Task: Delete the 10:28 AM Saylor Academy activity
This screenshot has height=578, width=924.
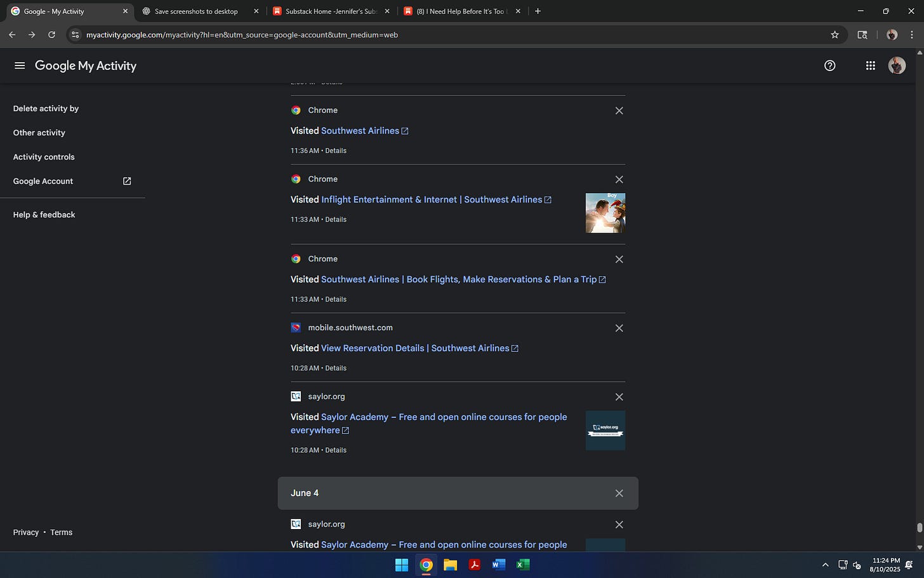Action: 619,397
